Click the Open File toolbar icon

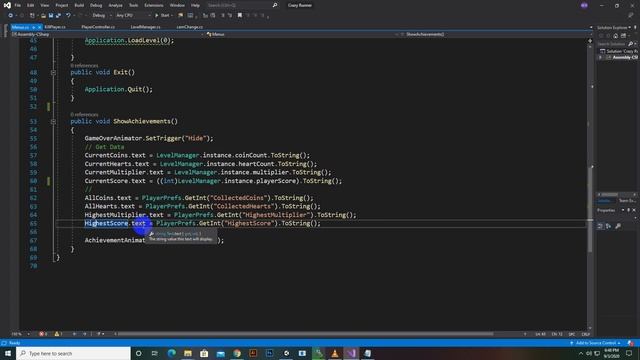(x=43, y=16)
